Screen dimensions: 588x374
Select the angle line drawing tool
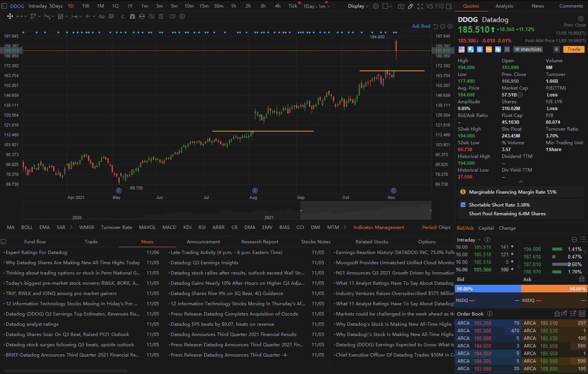122,16
